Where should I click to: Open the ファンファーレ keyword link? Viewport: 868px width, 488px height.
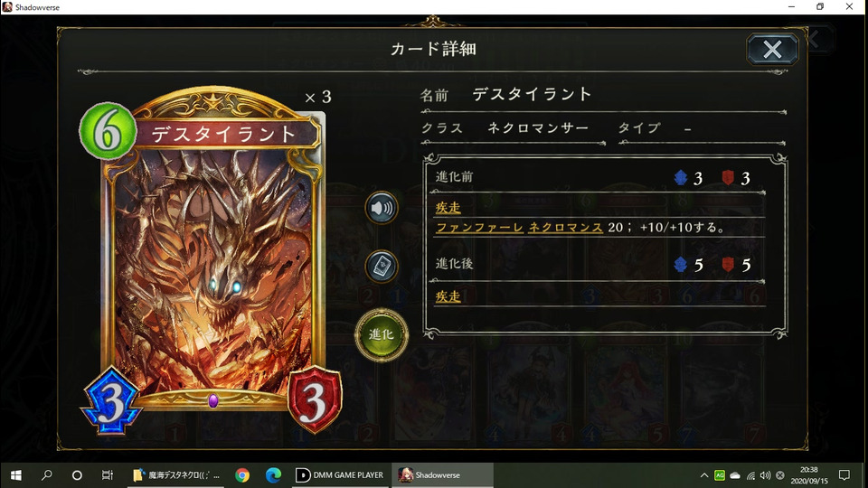(x=479, y=228)
